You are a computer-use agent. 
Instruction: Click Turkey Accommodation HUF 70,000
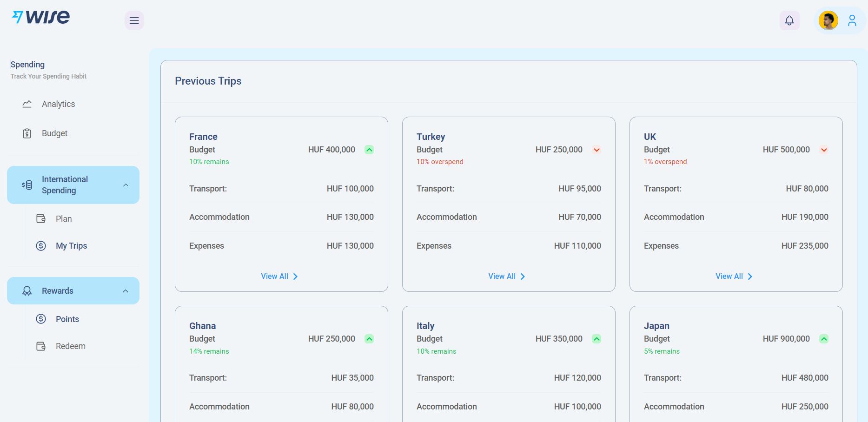point(580,217)
